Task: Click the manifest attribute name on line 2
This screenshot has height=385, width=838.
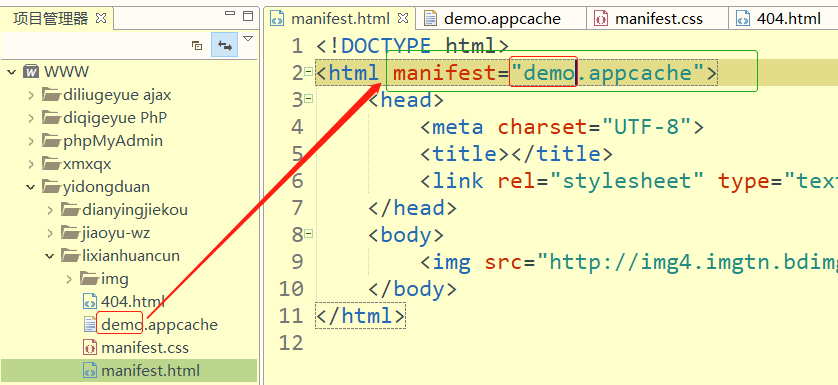Action: tap(445, 73)
